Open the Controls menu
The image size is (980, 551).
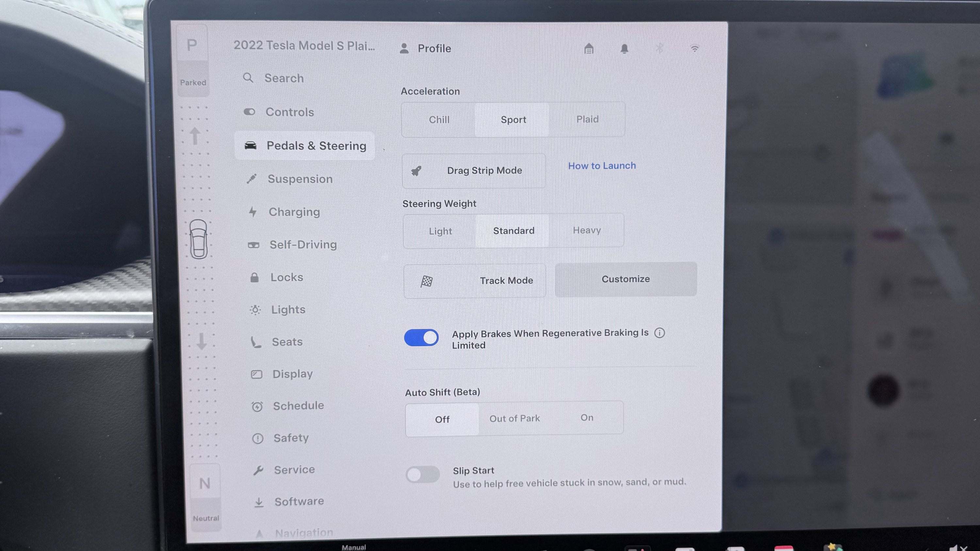pyautogui.click(x=289, y=112)
